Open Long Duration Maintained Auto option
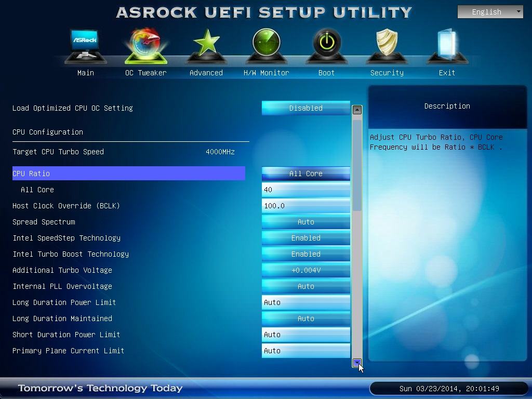The width and height of the screenshot is (532, 399). (305, 318)
